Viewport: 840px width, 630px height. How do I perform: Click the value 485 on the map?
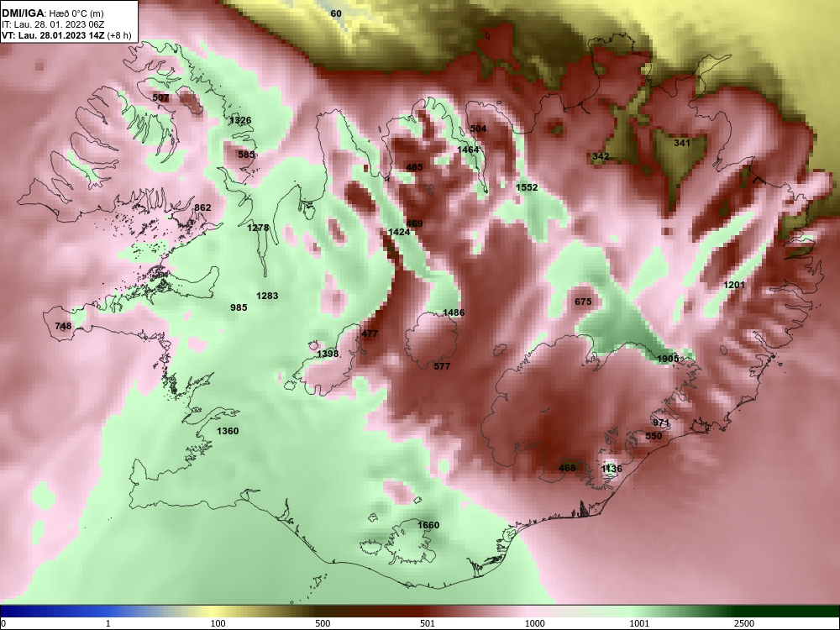[415, 168]
